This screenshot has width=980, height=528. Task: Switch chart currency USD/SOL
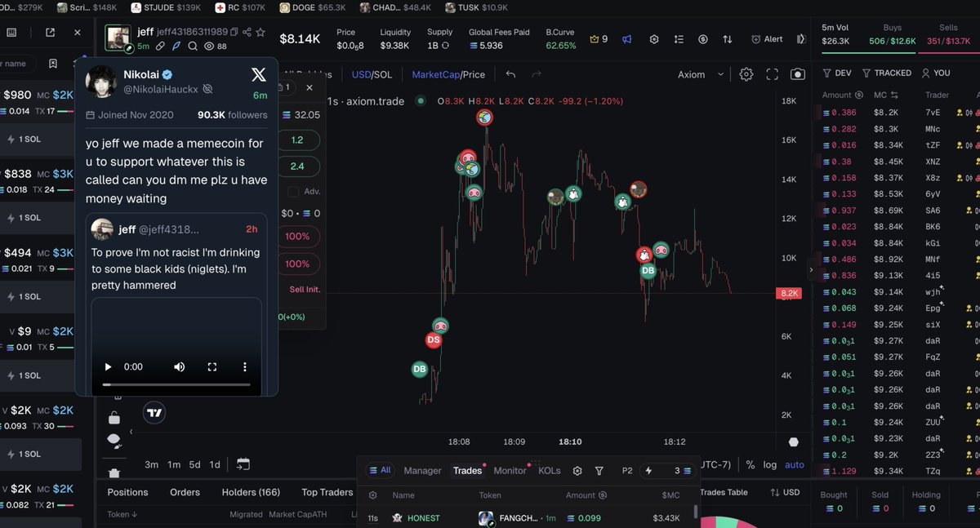coord(372,74)
